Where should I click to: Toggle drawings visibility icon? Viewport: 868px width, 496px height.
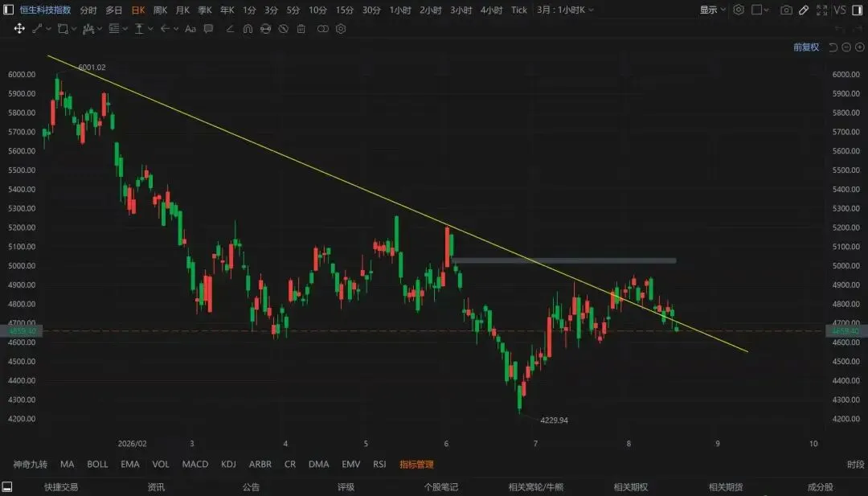(266, 29)
